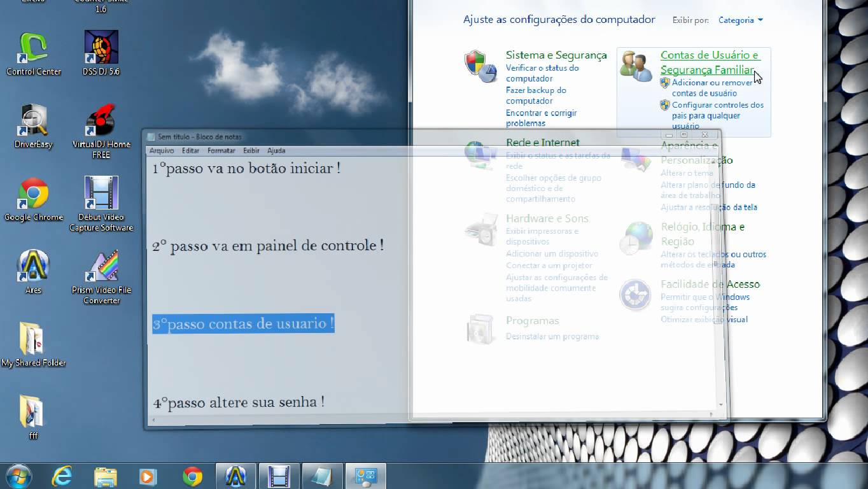This screenshot has width=868, height=489.
Task: Switch to Control Panel in taskbar
Action: coord(366,476)
